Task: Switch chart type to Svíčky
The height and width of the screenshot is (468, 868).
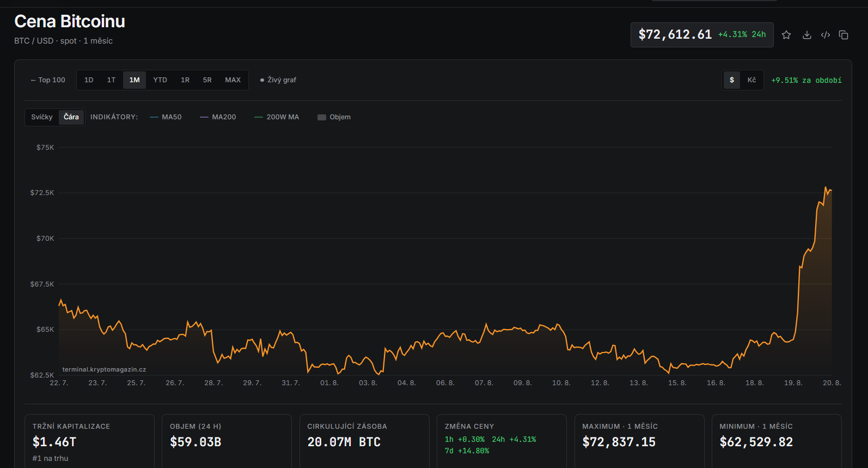Action: 42,117
